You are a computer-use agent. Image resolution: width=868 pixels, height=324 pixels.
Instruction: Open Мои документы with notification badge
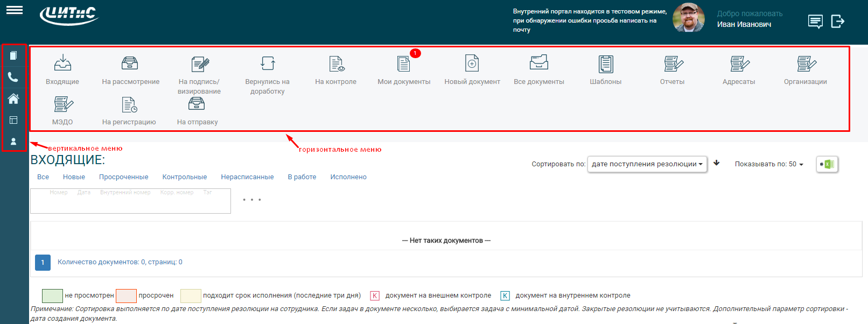point(403,65)
